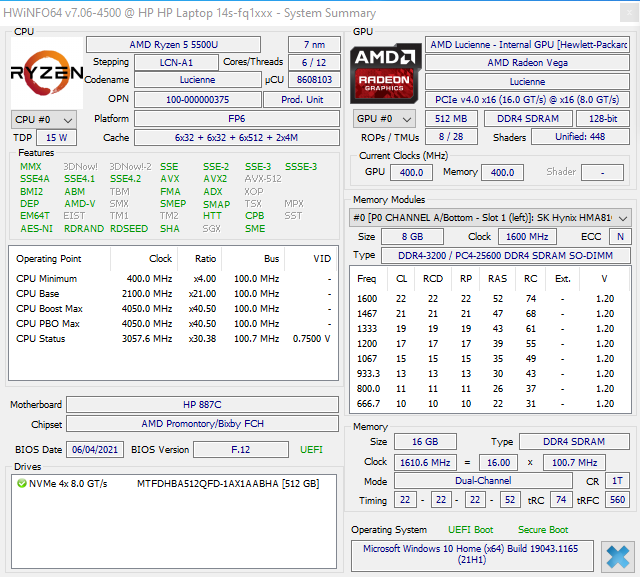
Task: Click the RAS column header in timings table
Action: [498, 279]
